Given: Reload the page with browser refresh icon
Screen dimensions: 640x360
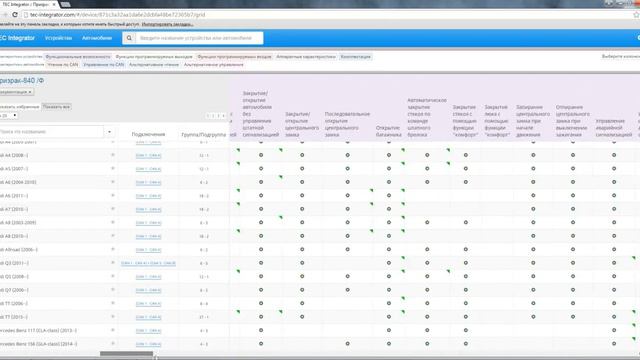Looking at the screenshot, I should pyautogui.click(x=15, y=15).
